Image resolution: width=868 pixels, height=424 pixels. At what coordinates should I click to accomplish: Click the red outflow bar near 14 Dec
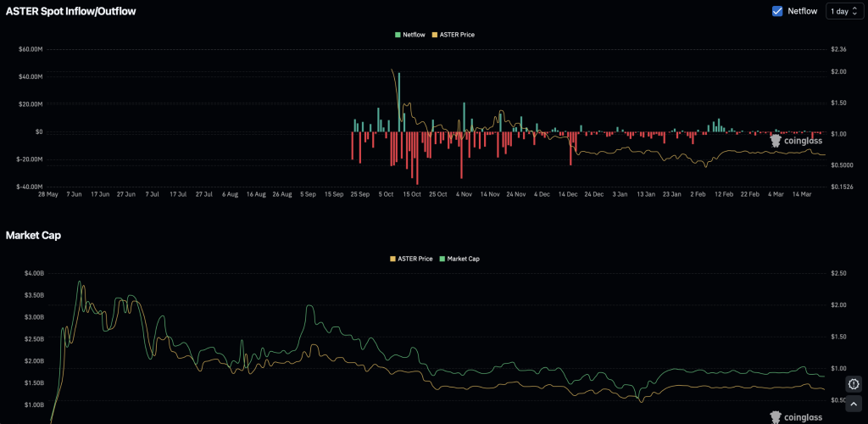pos(570,148)
